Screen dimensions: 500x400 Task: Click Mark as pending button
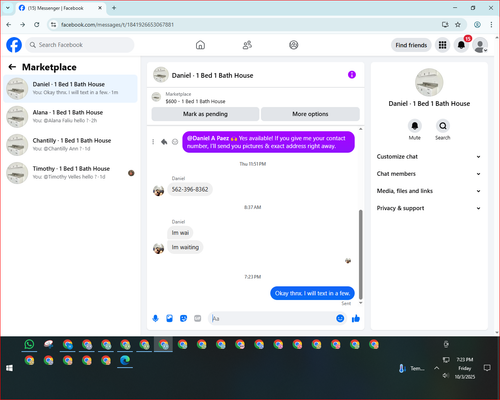pos(205,114)
